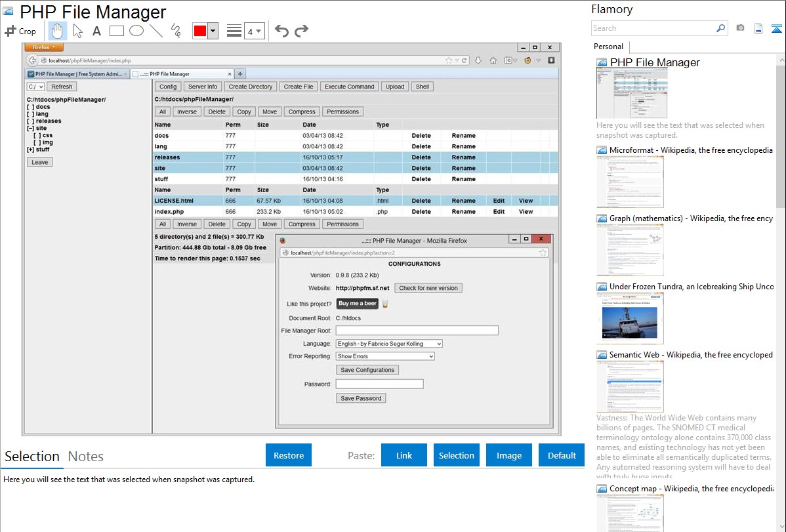The width and height of the screenshot is (786, 532).
Task: Click into the Flamory search field
Action: 653,28
